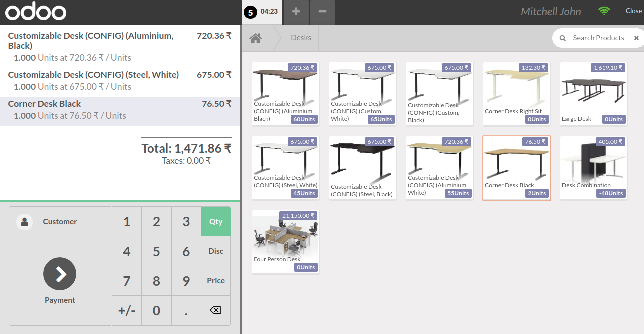Click the 405.00 ₹ price tag
This screenshot has width=644, height=334.
tap(611, 142)
